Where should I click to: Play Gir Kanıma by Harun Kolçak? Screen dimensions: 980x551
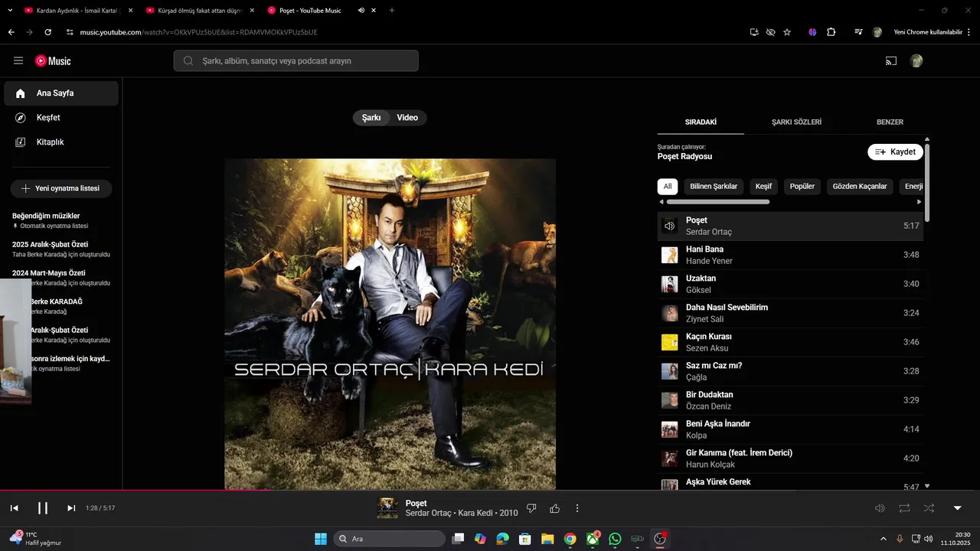click(790, 458)
